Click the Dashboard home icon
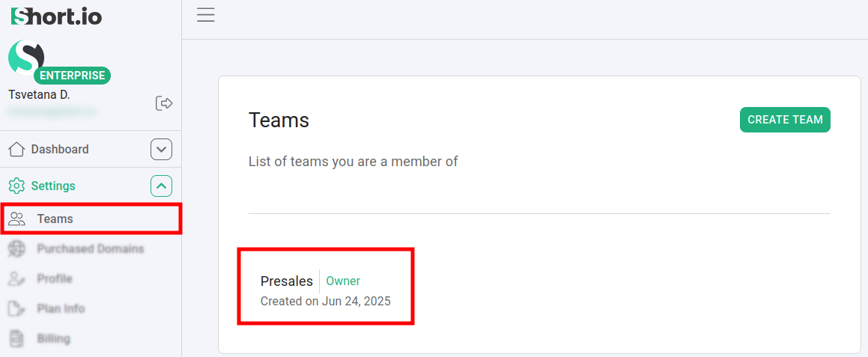The width and height of the screenshot is (868, 357). pos(16,150)
